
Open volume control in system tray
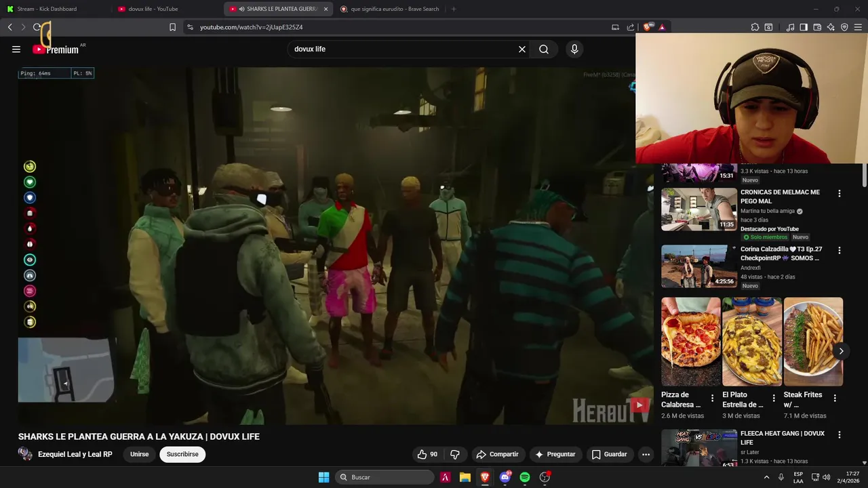point(827,477)
